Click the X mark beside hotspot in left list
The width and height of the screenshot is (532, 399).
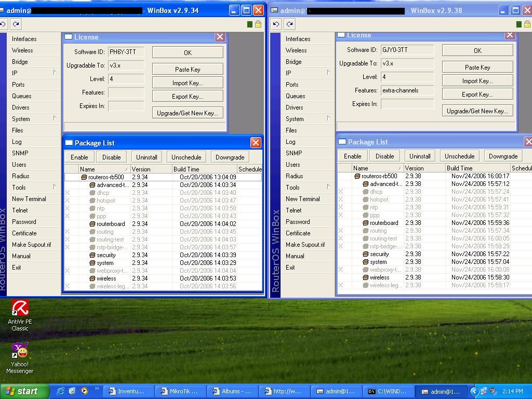point(67,201)
